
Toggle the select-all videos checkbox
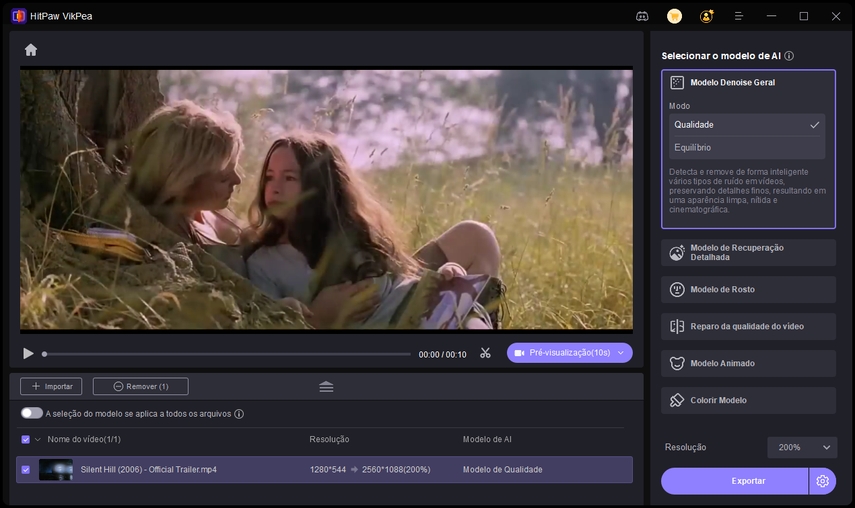(x=25, y=439)
